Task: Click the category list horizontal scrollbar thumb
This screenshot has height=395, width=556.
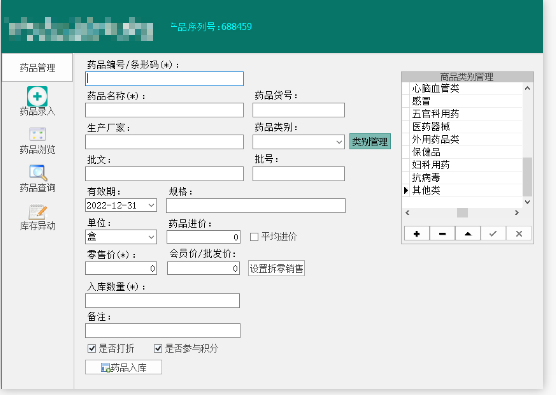Action: click(462, 212)
